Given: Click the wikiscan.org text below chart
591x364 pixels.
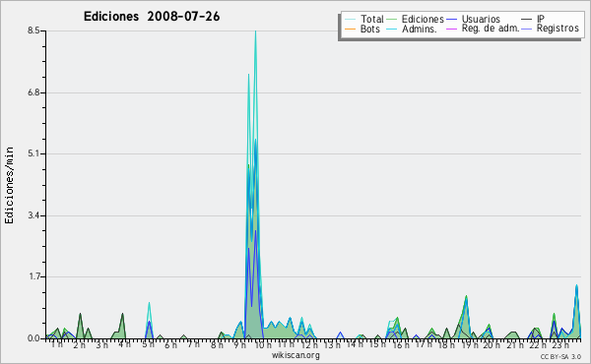Looking at the screenshot, I should (295, 355).
